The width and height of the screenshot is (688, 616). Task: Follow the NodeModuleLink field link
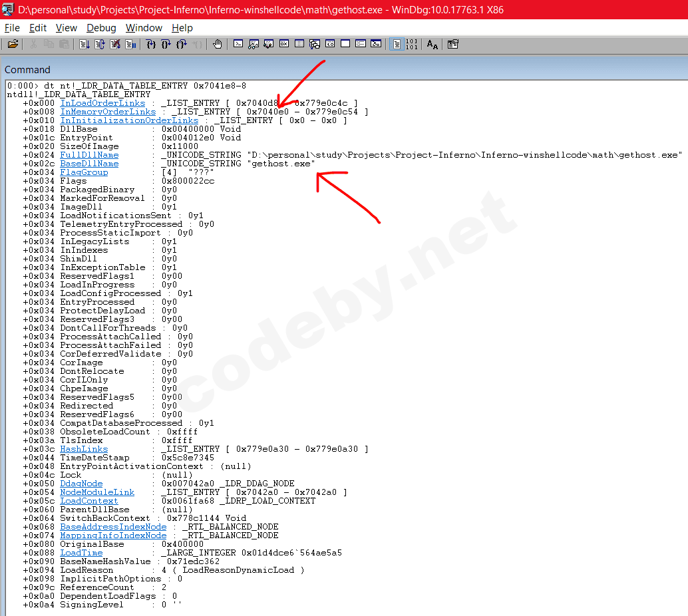[97, 492]
